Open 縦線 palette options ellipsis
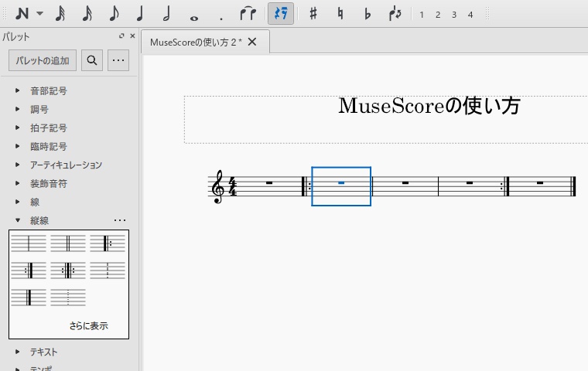The height and width of the screenshot is (371, 588). 120,220
